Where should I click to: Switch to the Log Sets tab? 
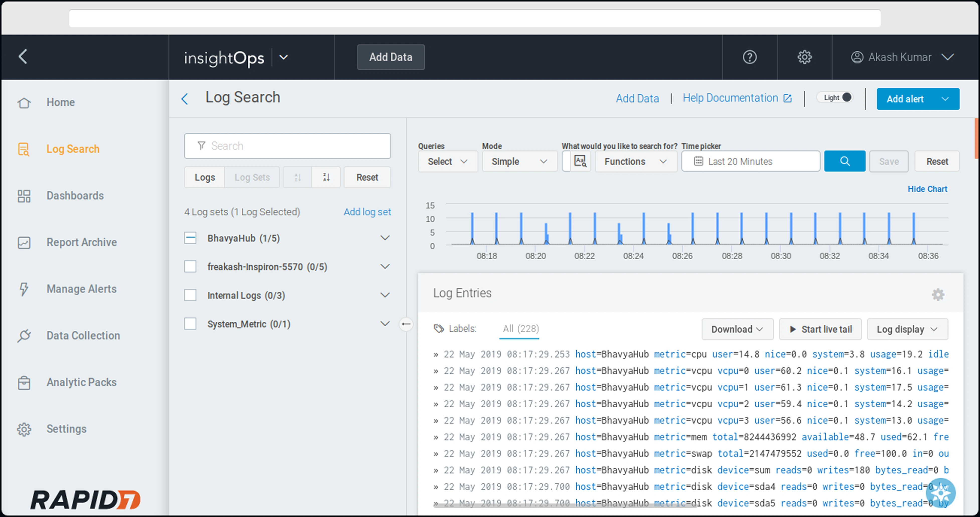(252, 177)
